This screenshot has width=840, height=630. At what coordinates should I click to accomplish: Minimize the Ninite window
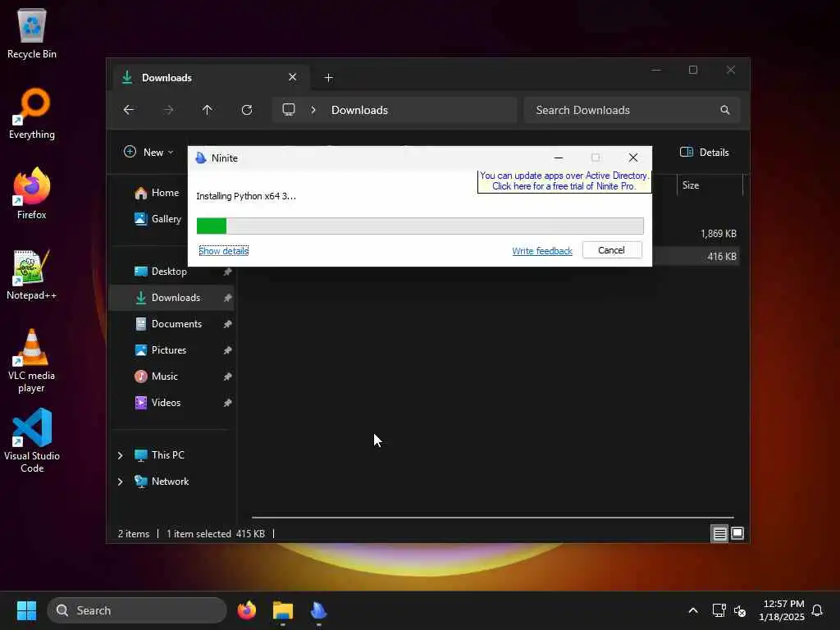(558, 158)
